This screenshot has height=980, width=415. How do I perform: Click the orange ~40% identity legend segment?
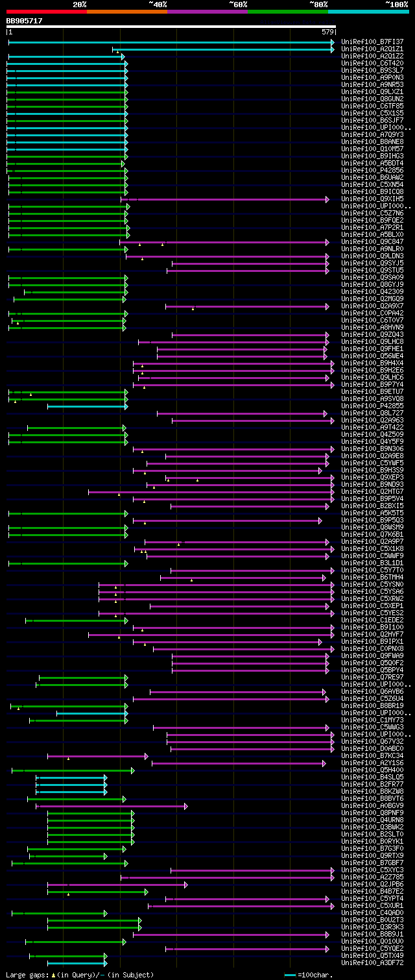click(x=127, y=12)
